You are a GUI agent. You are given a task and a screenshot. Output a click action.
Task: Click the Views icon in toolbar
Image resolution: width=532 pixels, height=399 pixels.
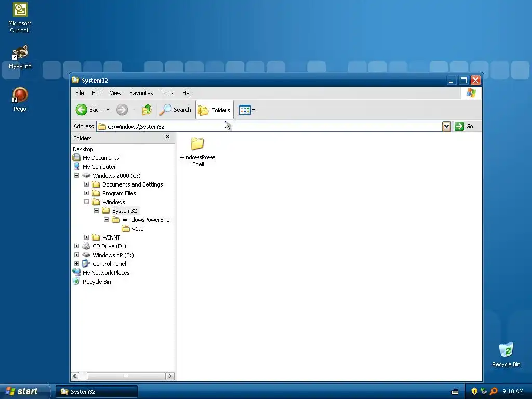point(245,110)
